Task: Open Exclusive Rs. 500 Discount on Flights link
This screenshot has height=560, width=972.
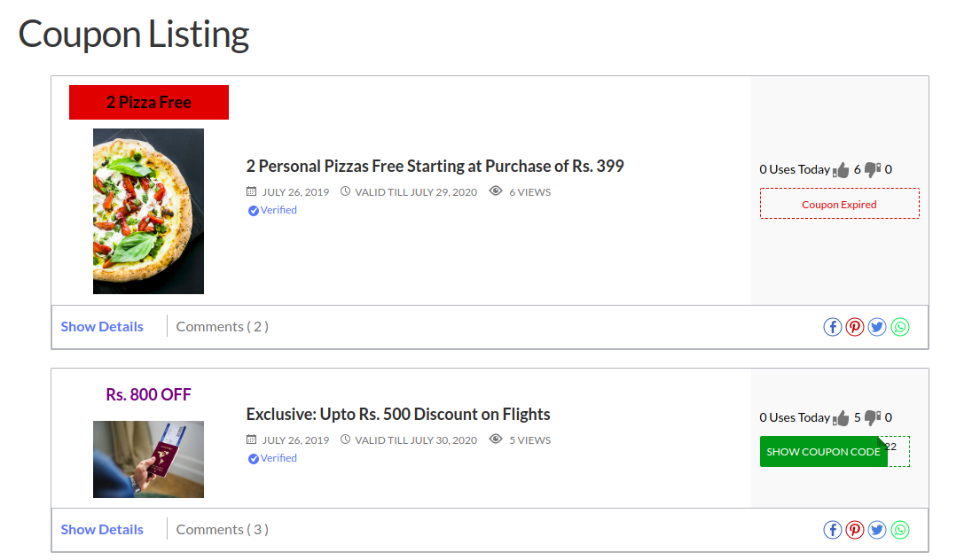Action: [398, 415]
